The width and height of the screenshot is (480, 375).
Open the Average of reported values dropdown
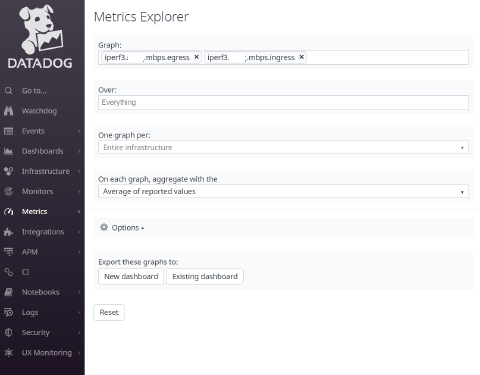click(283, 191)
